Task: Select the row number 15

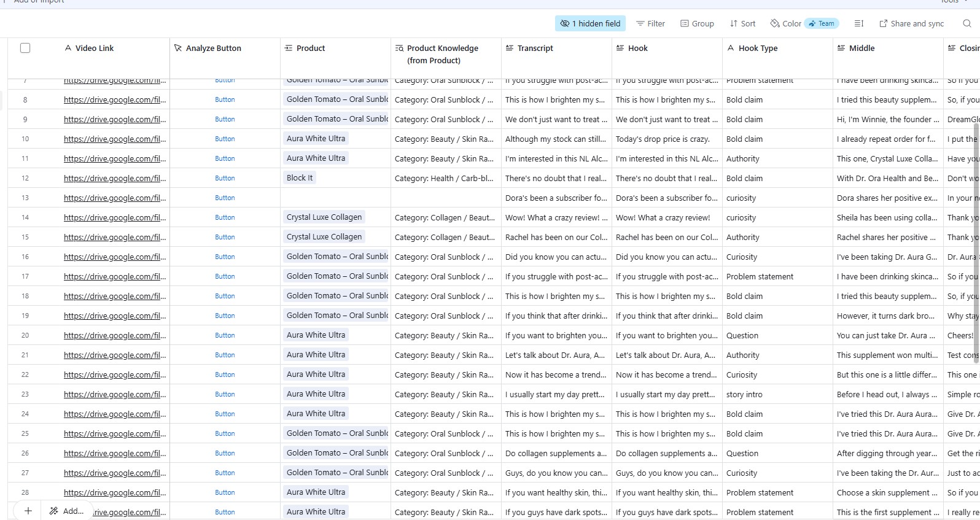Action: [25, 237]
